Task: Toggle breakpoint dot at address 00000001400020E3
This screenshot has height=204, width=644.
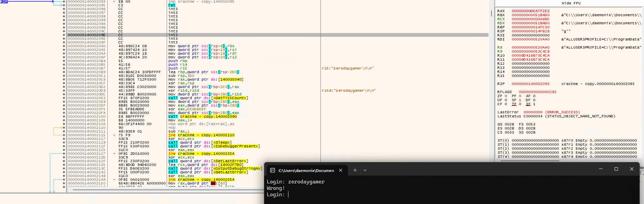Action: pyautogui.click(x=64, y=98)
